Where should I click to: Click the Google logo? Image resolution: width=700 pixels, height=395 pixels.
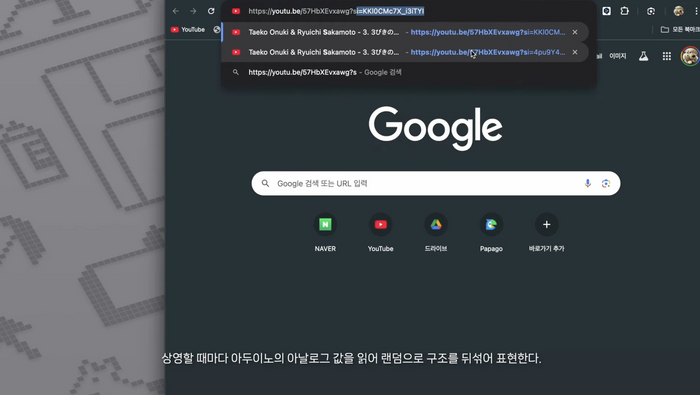pyautogui.click(x=435, y=128)
